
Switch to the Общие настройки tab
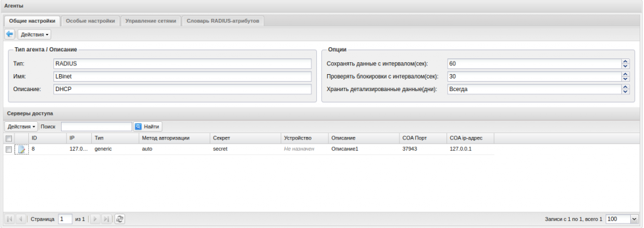(32, 21)
